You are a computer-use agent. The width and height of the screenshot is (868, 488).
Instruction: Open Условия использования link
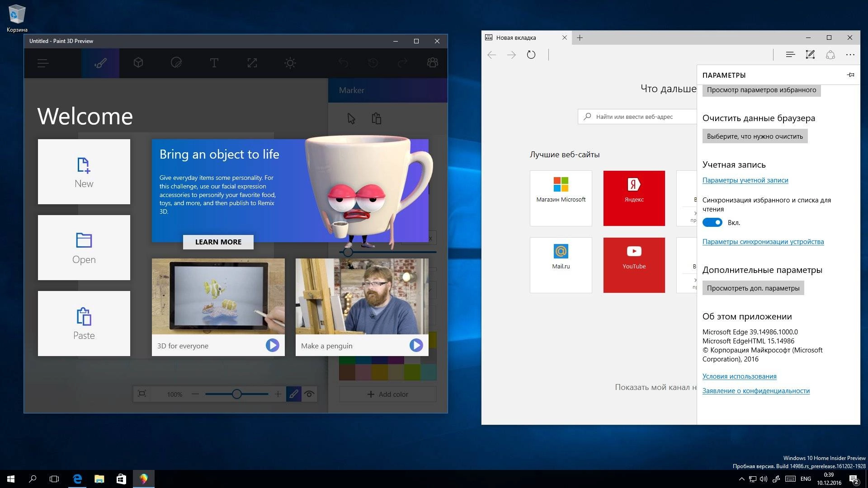click(740, 376)
